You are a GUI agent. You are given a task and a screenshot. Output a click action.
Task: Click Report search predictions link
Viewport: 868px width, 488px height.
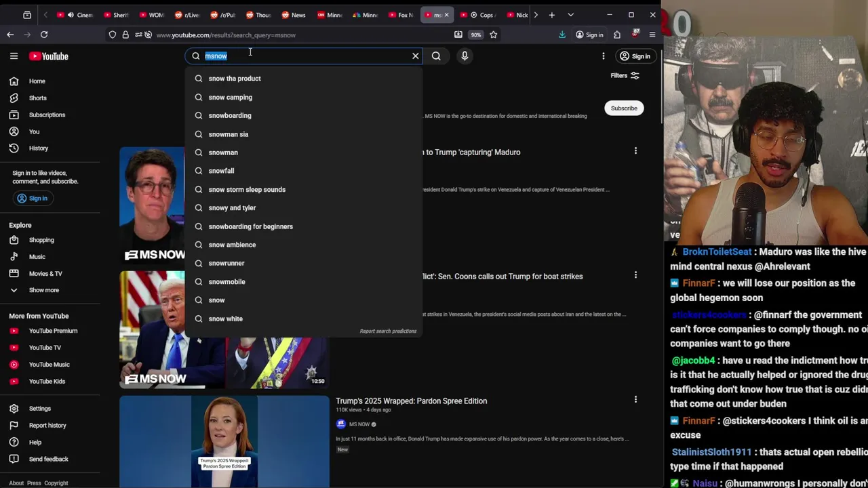(388, 331)
